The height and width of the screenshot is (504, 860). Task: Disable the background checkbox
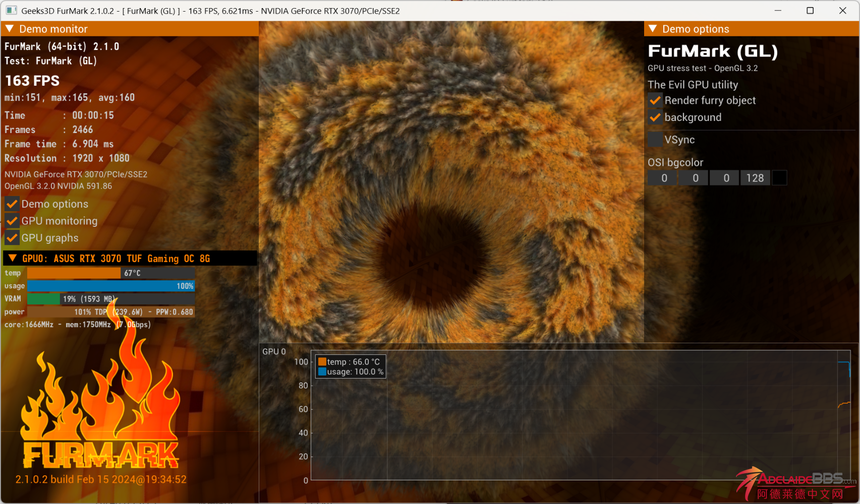tap(655, 117)
